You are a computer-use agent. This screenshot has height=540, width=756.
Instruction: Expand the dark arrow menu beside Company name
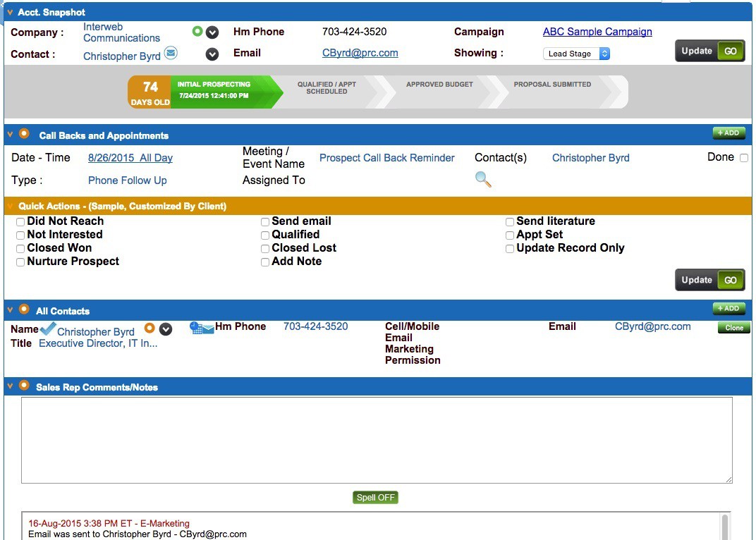pyautogui.click(x=212, y=32)
